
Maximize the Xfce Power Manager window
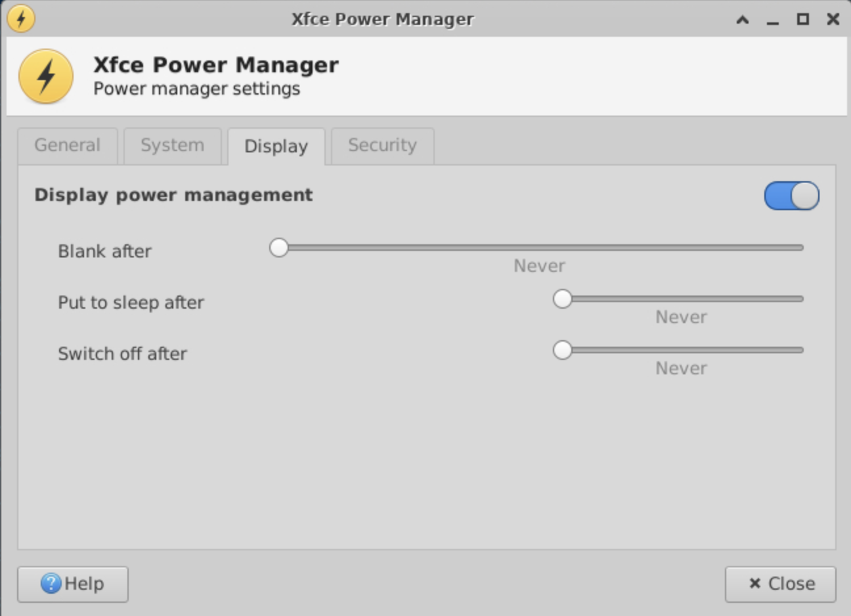point(802,19)
